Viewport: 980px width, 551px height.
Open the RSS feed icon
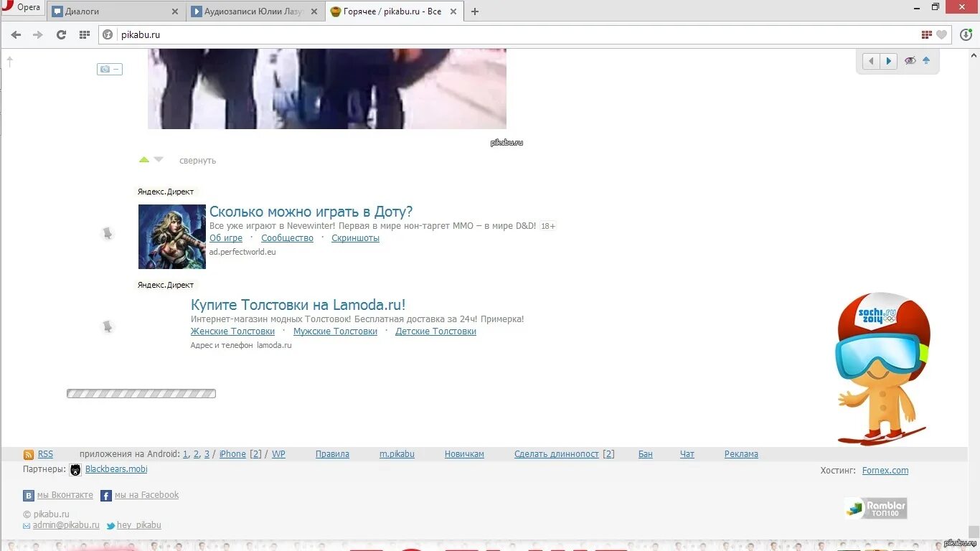29,455
